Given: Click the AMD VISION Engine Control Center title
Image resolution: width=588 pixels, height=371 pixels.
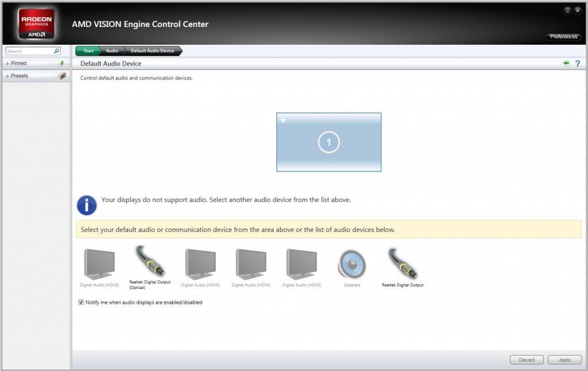Looking at the screenshot, I should pyautogui.click(x=140, y=24).
